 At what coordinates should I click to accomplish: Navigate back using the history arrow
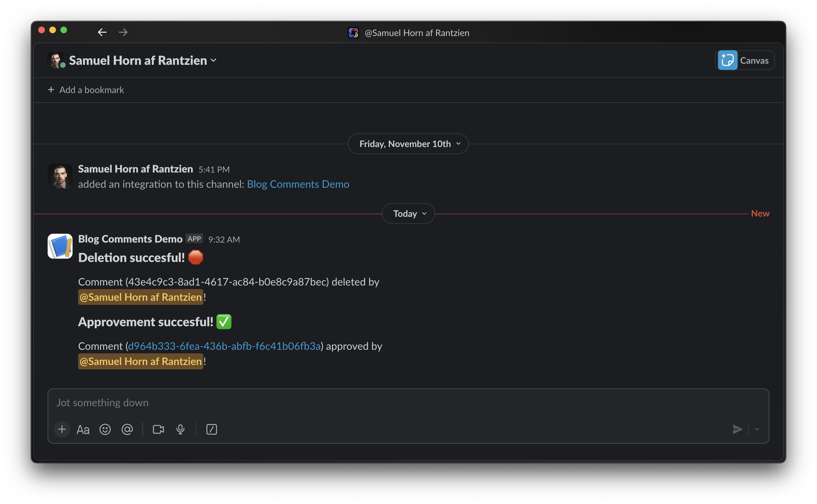pyautogui.click(x=102, y=32)
